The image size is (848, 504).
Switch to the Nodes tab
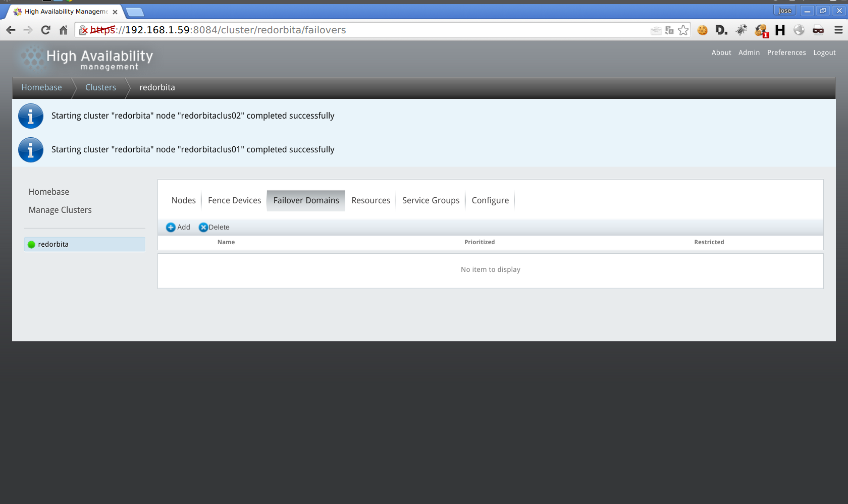183,200
